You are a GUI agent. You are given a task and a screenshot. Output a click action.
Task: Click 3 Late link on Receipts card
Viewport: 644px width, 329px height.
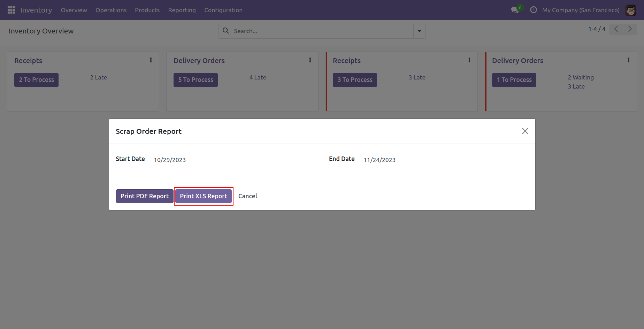click(417, 77)
